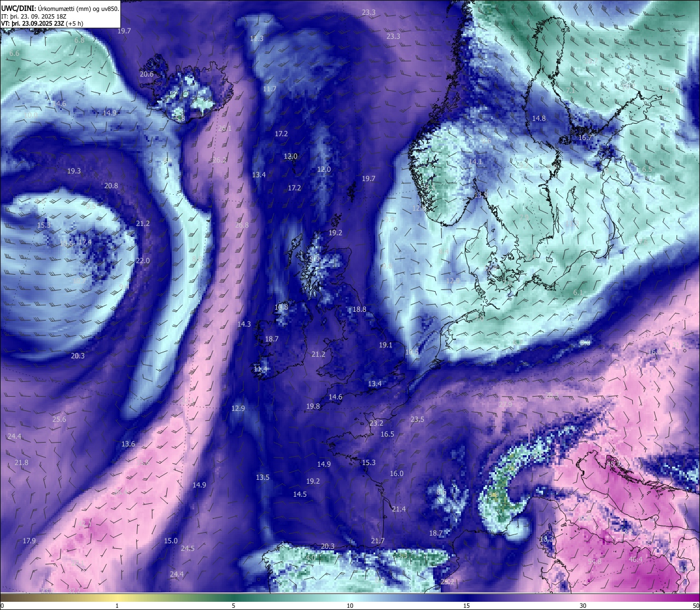Click the 15.0 value label

tap(171, 541)
